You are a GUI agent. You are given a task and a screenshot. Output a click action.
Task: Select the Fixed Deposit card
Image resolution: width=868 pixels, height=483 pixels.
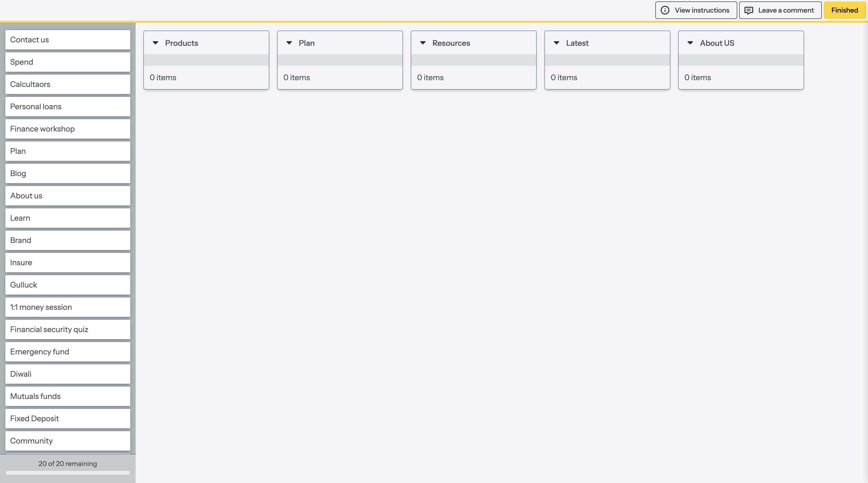(67, 418)
